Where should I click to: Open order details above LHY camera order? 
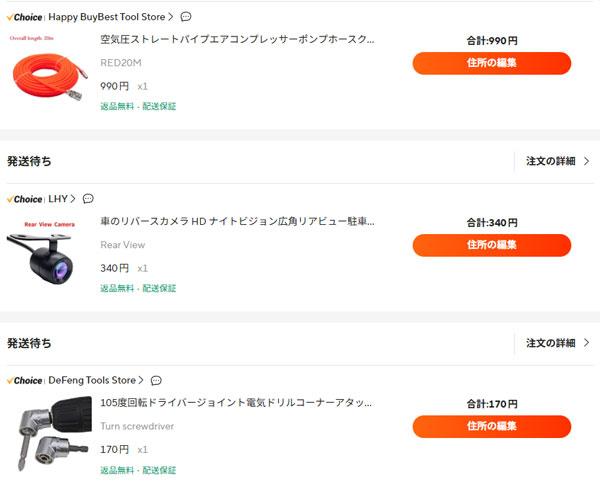[x=557, y=161]
